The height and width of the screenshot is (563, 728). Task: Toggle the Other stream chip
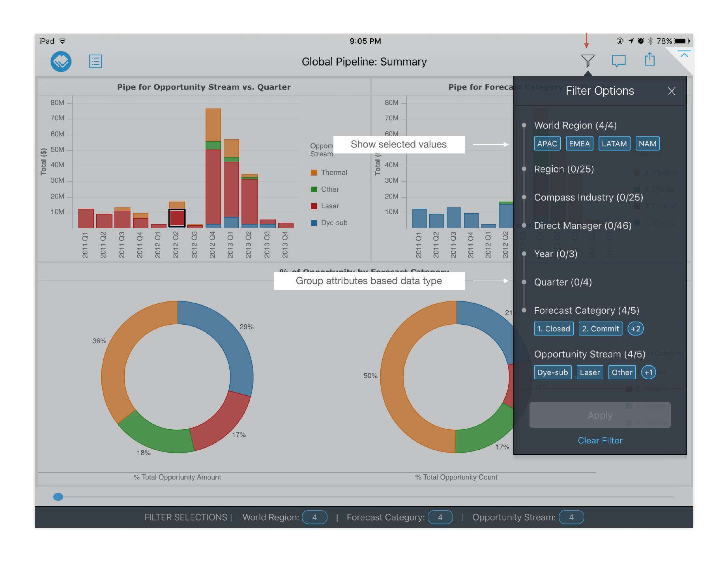click(622, 372)
